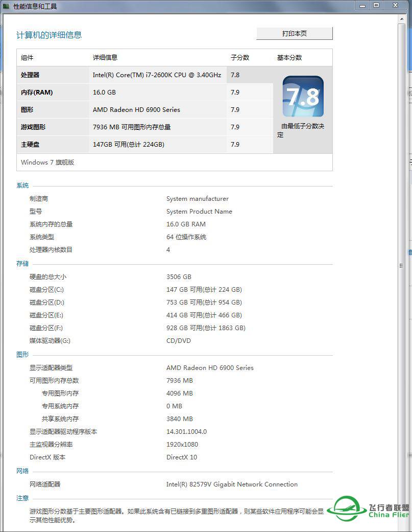Click the window title bar app icon
This screenshot has width=412, height=532.
[6, 6]
